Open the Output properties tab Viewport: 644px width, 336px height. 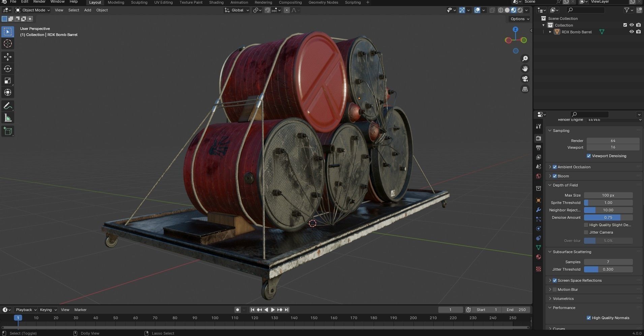point(539,148)
